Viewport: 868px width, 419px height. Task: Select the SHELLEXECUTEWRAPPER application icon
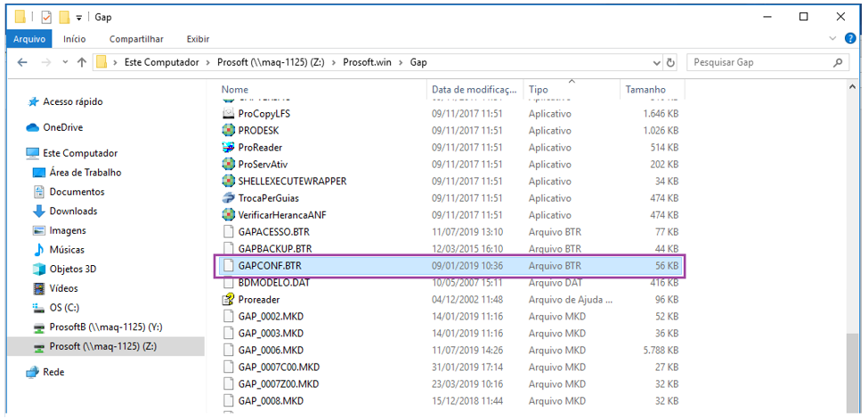228,181
